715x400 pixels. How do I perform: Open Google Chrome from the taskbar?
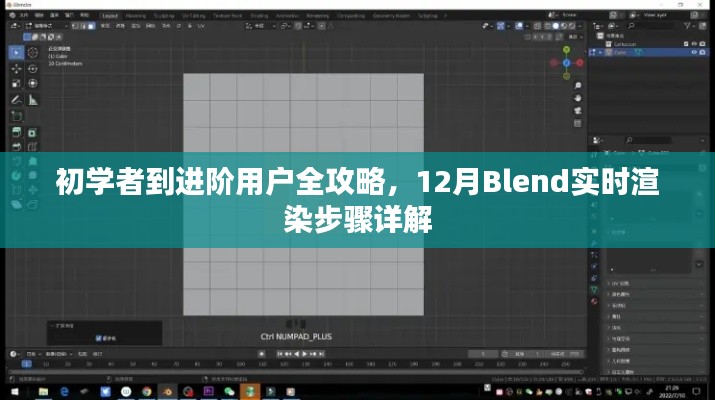click(146, 391)
